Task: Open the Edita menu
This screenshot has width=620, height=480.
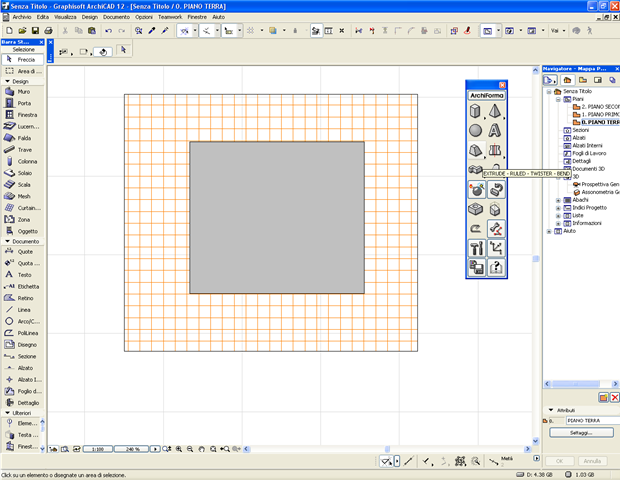Action: 43,17
